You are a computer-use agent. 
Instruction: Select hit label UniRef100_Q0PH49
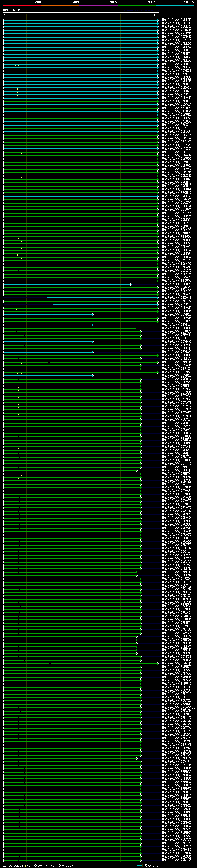click(177, 423)
